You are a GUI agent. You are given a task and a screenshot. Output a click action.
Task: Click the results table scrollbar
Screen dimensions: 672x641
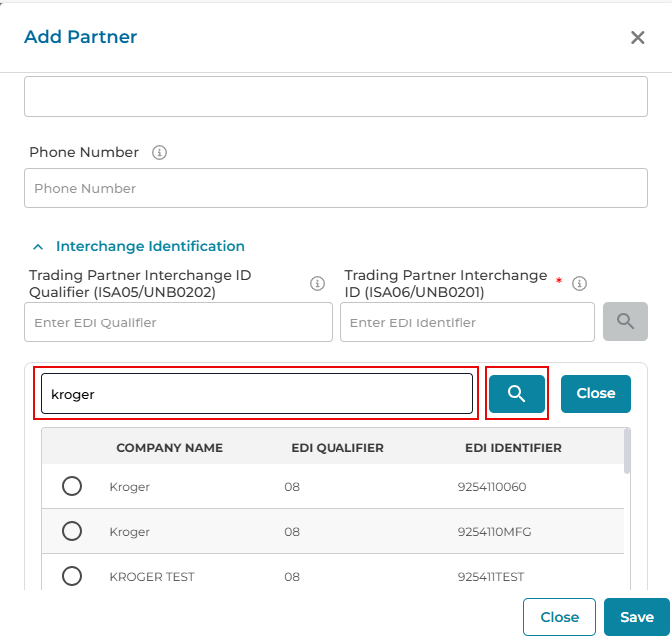(x=627, y=451)
